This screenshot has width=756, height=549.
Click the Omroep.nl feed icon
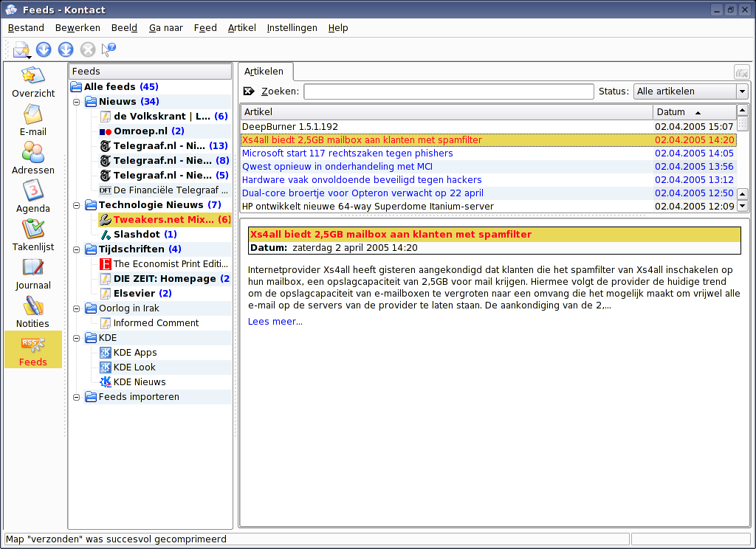tap(106, 131)
